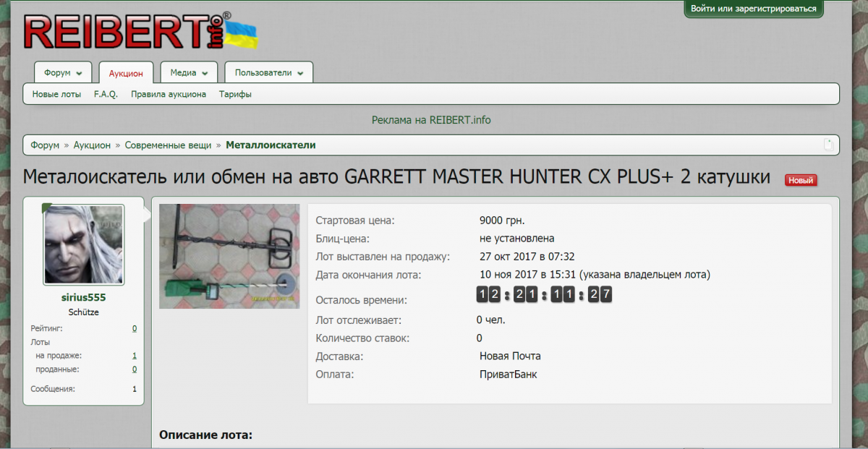Open sirius555 username profile link
The image size is (868, 449).
click(84, 297)
